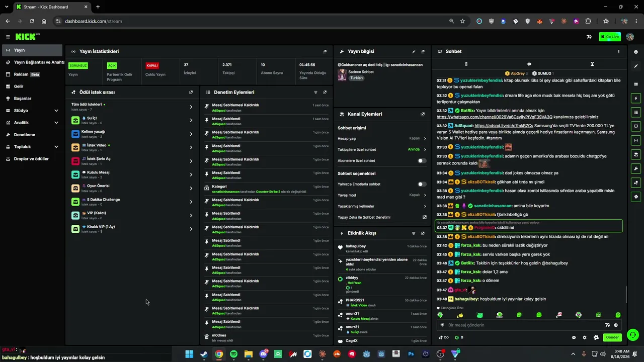Pop out the Denetim Eylemleri panel
The height and width of the screenshot is (362, 644).
point(325,93)
